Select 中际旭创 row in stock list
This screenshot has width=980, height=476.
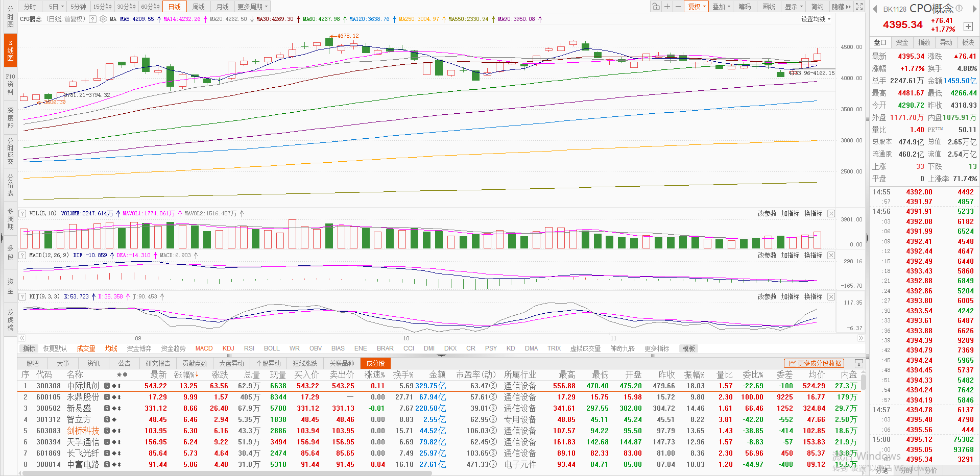coord(83,386)
